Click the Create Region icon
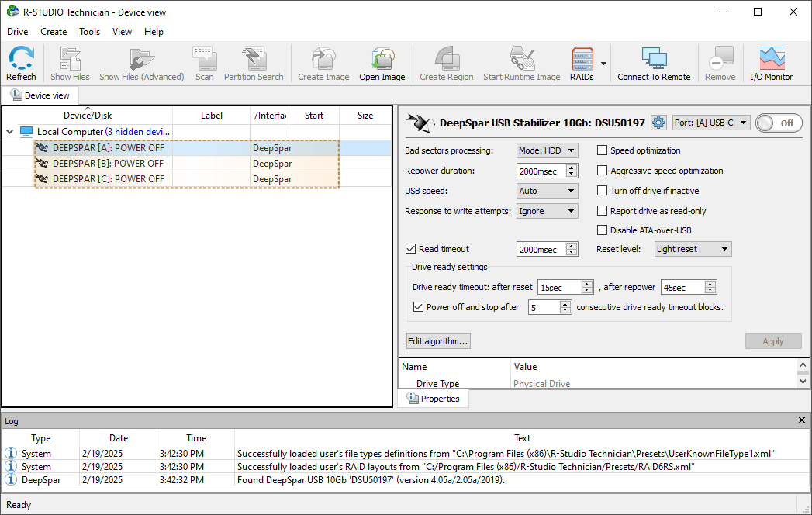The width and height of the screenshot is (812, 515). [447, 63]
